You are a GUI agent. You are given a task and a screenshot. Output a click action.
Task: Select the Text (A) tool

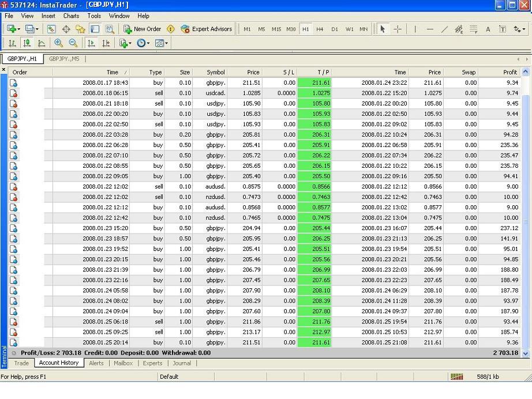pos(488,29)
